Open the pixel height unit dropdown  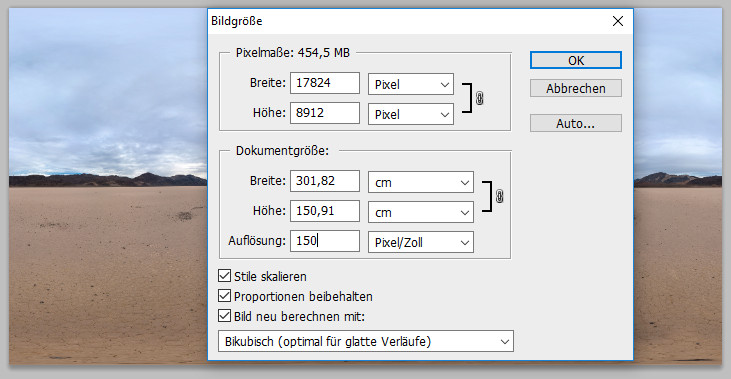tap(411, 114)
